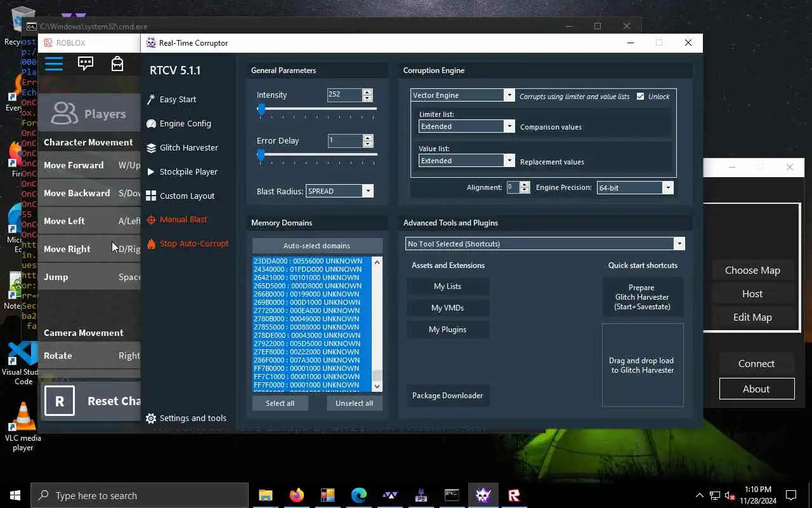The width and height of the screenshot is (812, 508).
Task: Open Roblox backpack icon
Action: pyautogui.click(x=117, y=63)
